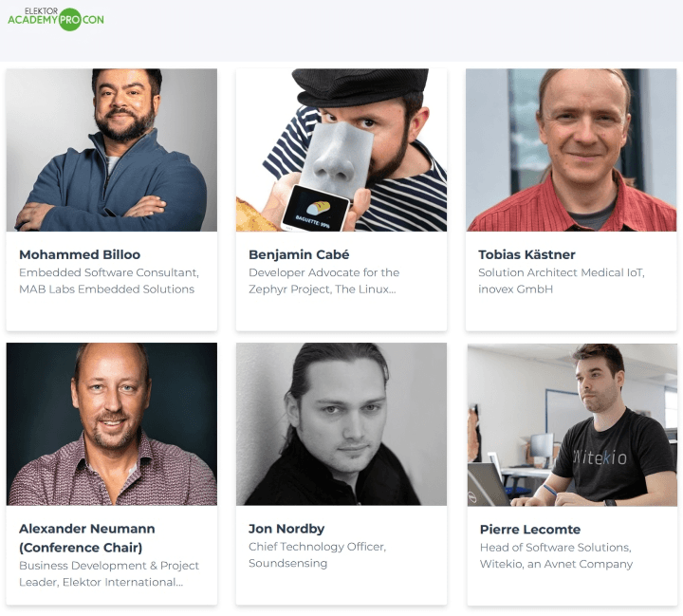Click the Embedded Software Consultant, MAB Labs description
The height and width of the screenshot is (616, 683).
click(x=109, y=281)
